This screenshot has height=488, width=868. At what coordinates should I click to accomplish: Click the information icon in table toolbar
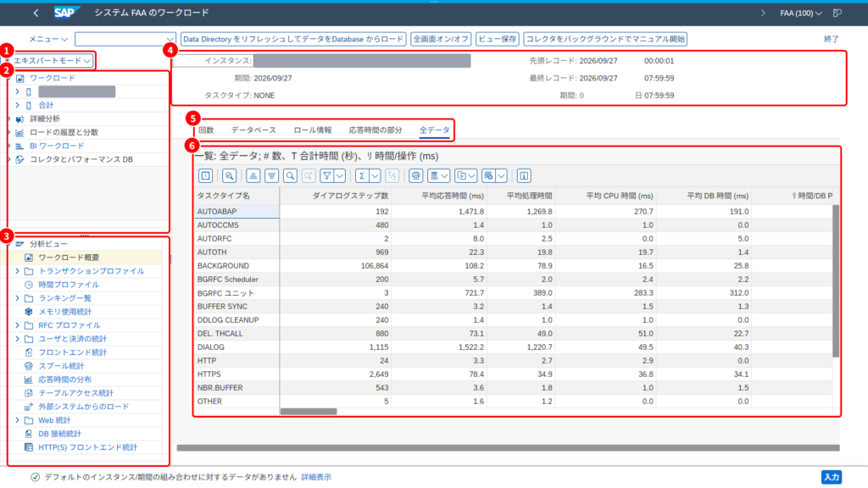coord(524,176)
